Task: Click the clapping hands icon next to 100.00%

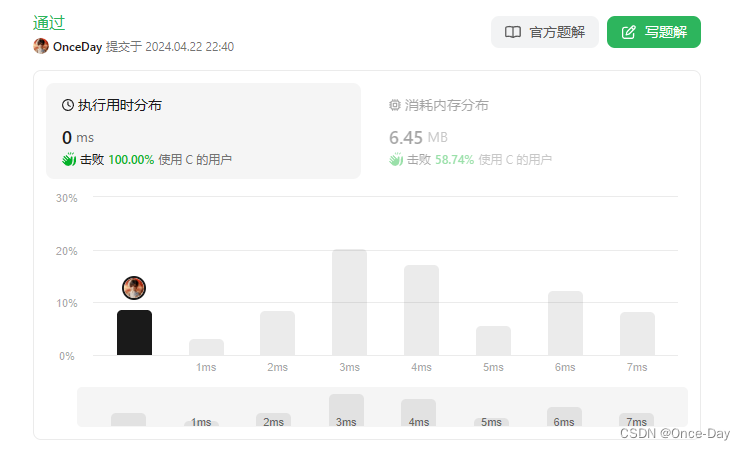Action: click(x=69, y=159)
